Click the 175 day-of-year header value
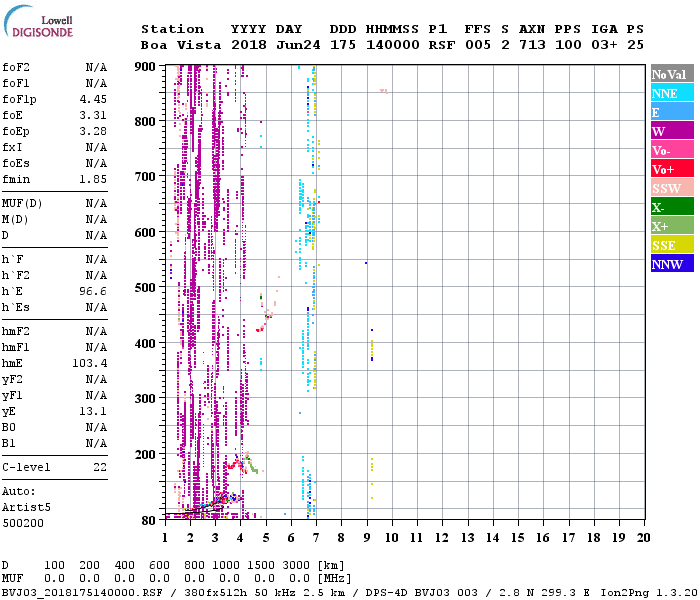Image resolution: width=700 pixels, height=600 pixels. tap(343, 45)
